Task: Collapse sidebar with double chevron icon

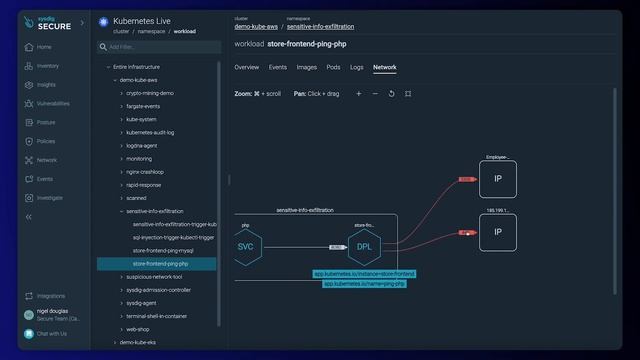Action: 29,217
